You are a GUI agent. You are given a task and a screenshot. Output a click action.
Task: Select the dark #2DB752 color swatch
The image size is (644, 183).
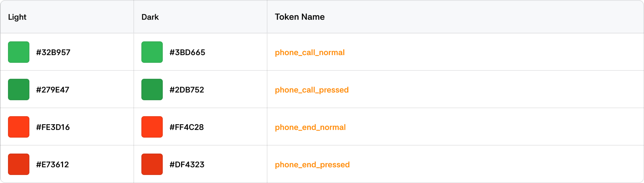(152, 90)
